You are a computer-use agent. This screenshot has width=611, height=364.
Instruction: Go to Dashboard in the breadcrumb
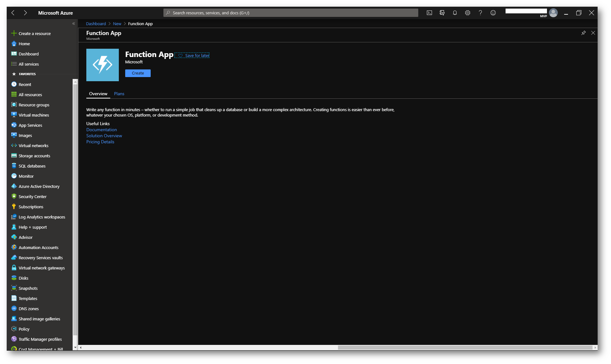point(96,24)
